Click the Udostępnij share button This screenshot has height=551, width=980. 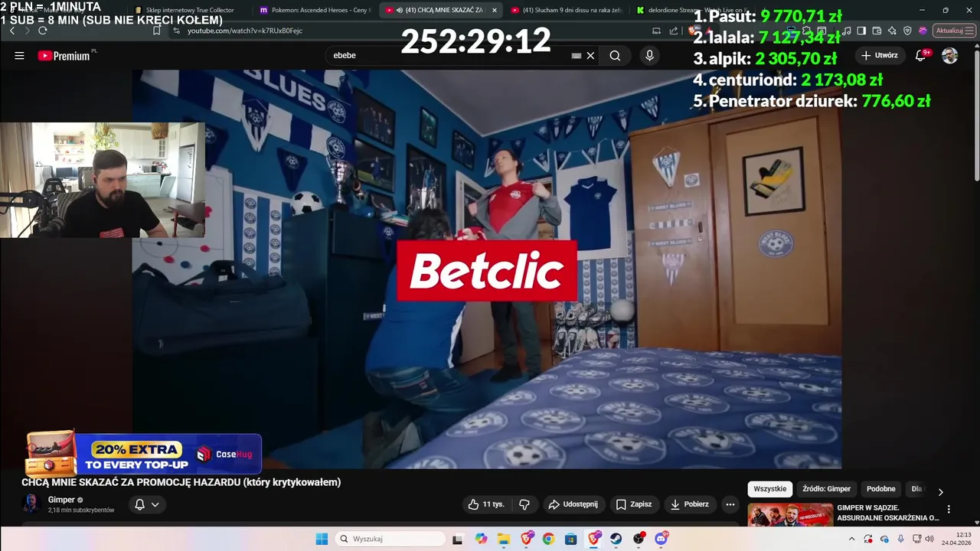[573, 504]
